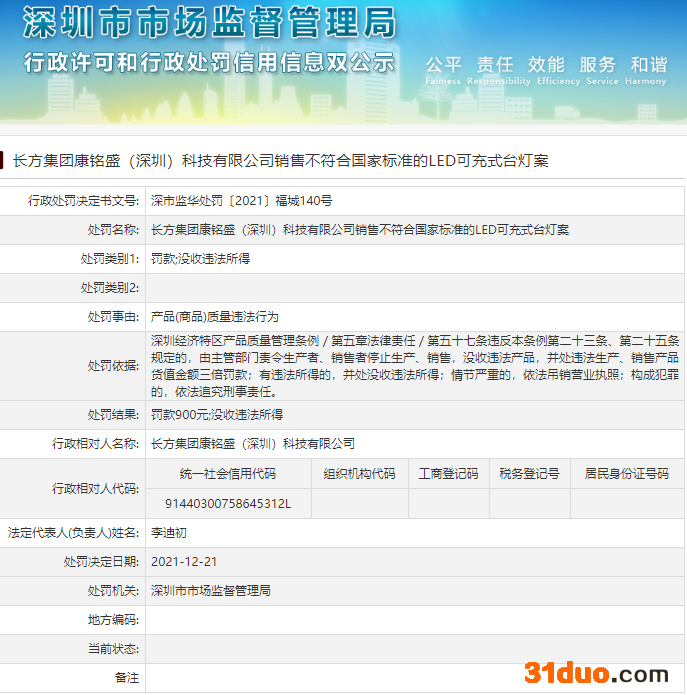Select the 罚款;没收违法所得 penalty category value
687x695 pixels.
(200, 259)
